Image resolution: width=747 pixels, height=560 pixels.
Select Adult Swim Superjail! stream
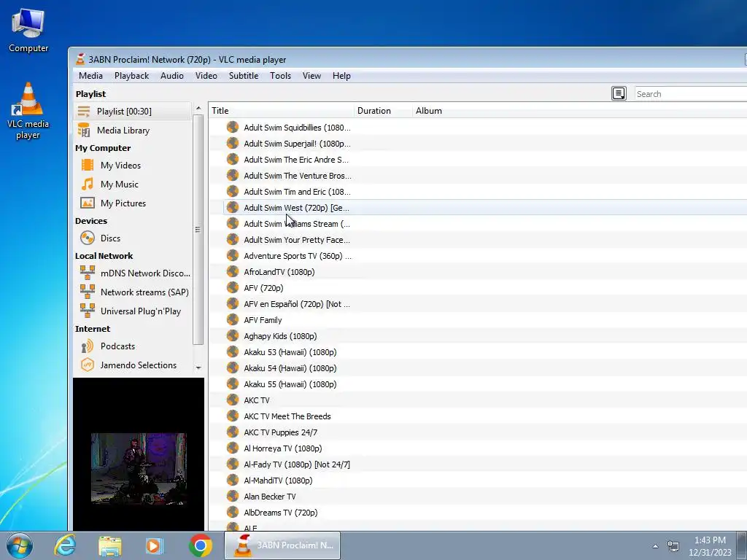click(x=297, y=144)
